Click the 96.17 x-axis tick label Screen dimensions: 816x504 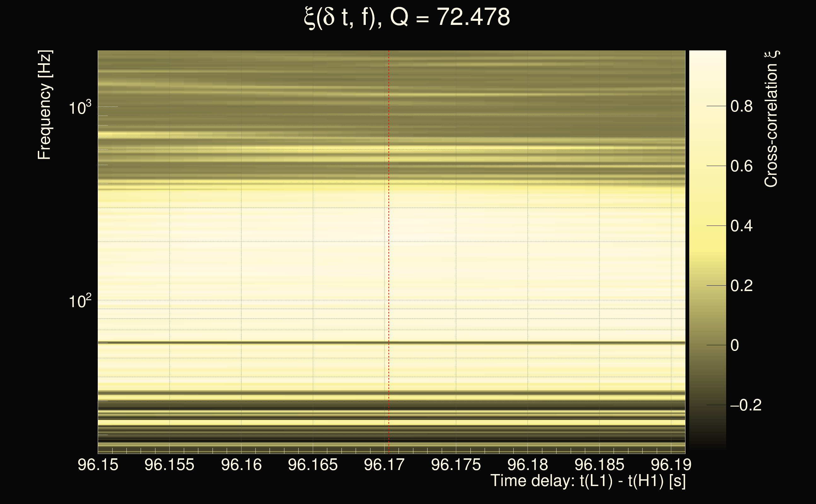[x=384, y=465]
